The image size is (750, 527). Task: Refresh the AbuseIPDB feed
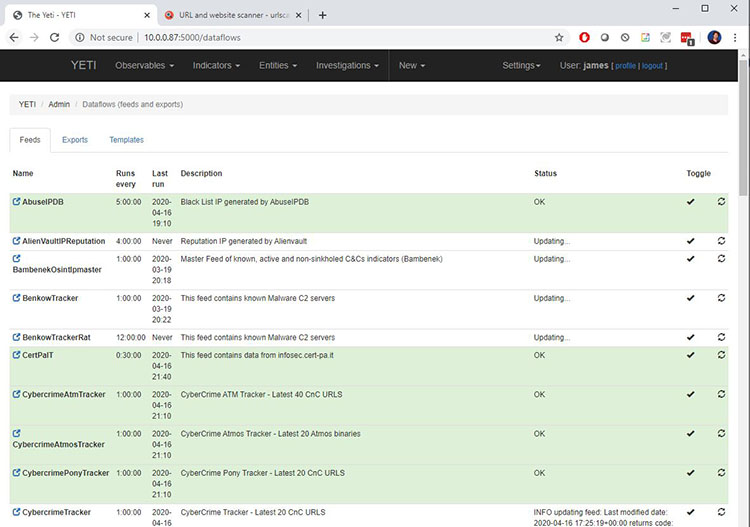click(x=721, y=202)
